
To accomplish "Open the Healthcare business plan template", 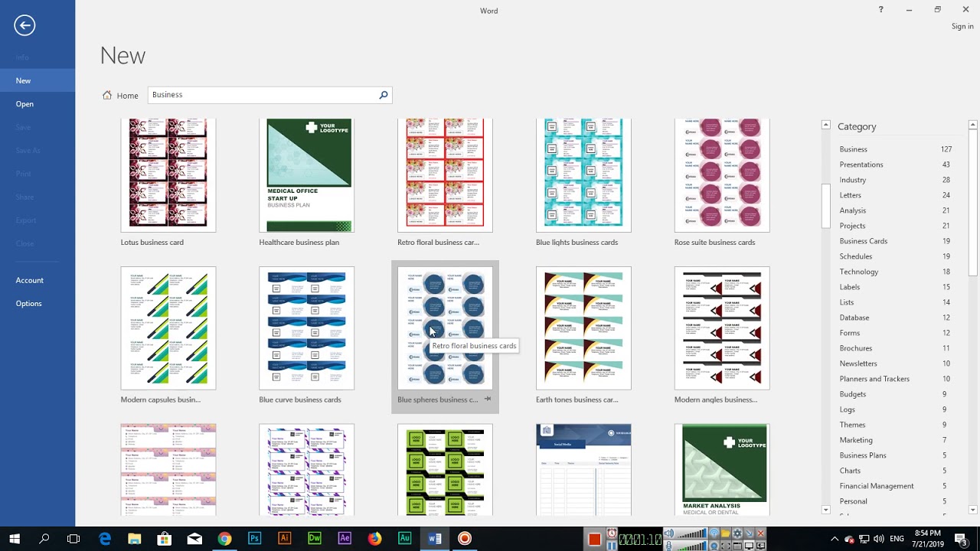I will pos(307,175).
